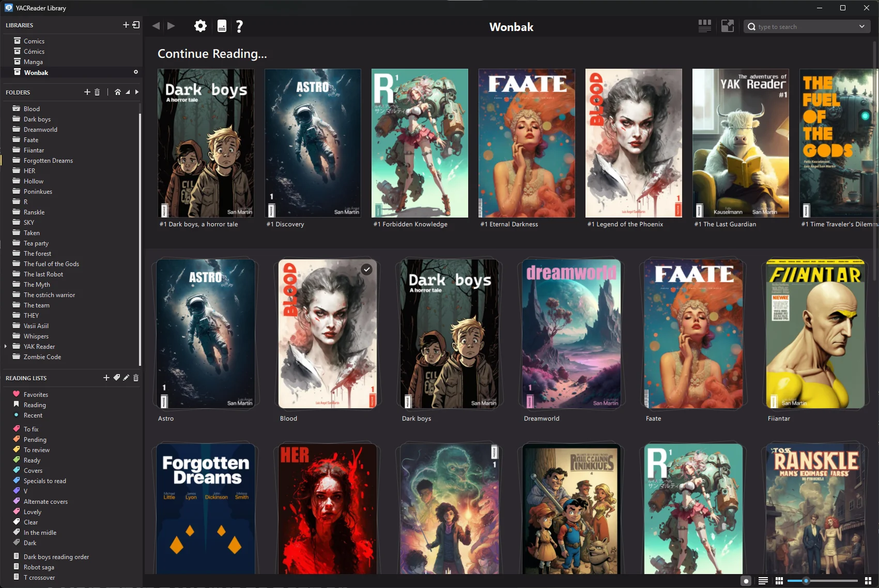Expand all folders arrow

pyautogui.click(x=137, y=92)
